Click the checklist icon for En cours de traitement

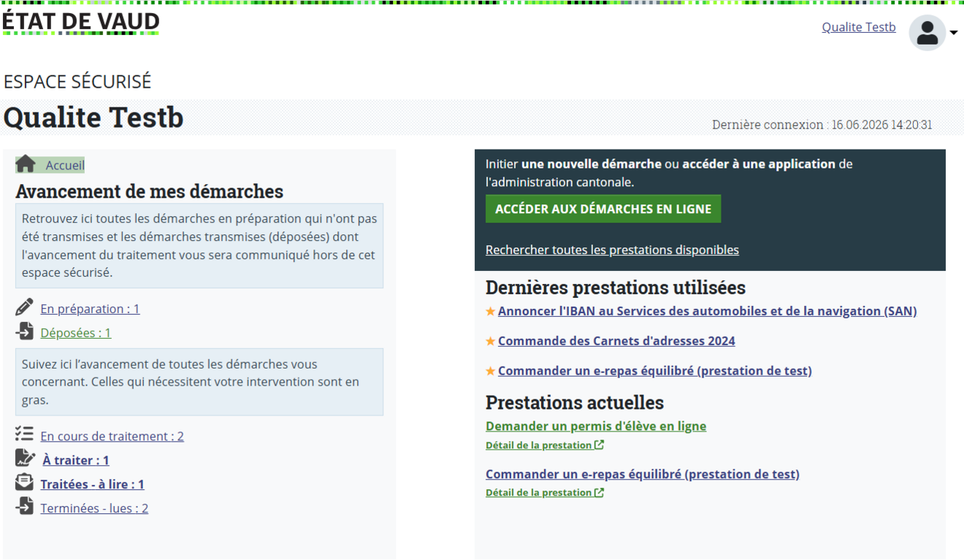[x=24, y=434]
